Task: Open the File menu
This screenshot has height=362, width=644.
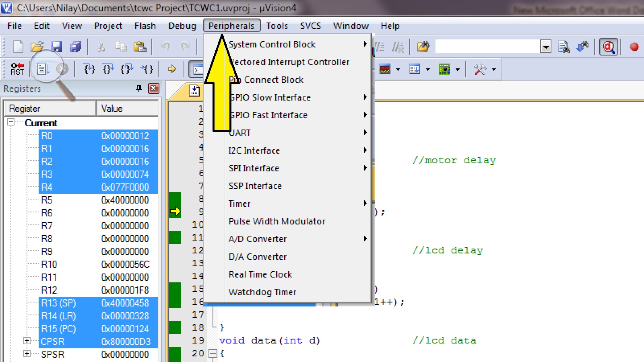Action: [14, 26]
